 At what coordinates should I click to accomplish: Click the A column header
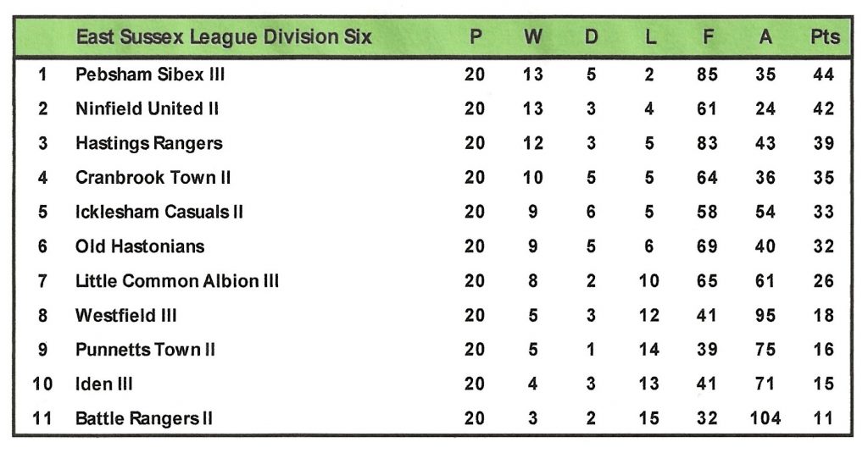(x=765, y=37)
